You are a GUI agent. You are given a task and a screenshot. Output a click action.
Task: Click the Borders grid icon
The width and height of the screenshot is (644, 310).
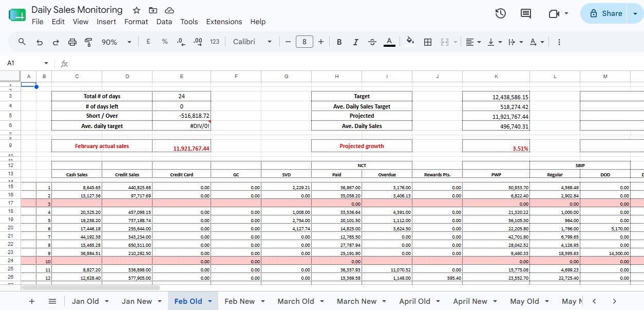tap(427, 42)
